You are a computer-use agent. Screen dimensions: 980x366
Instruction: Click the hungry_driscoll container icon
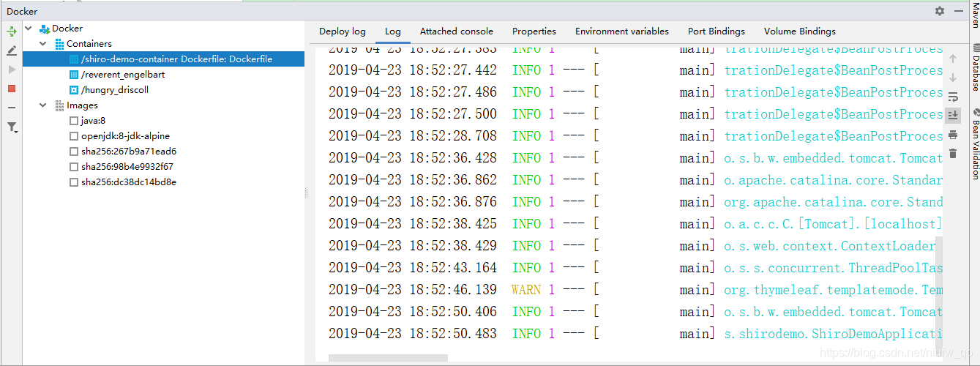73,90
